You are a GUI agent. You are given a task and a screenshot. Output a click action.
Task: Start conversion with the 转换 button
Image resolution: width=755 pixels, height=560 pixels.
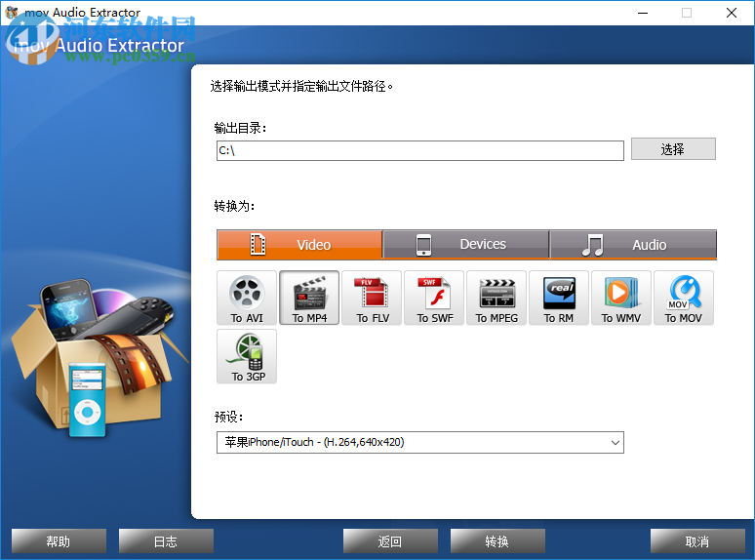pyautogui.click(x=497, y=541)
